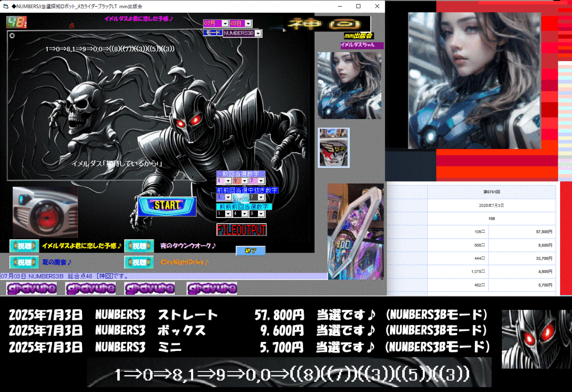The image size is (572, 392).
Task: Click the ストレート 57.800円 result line
Action: 249,315
